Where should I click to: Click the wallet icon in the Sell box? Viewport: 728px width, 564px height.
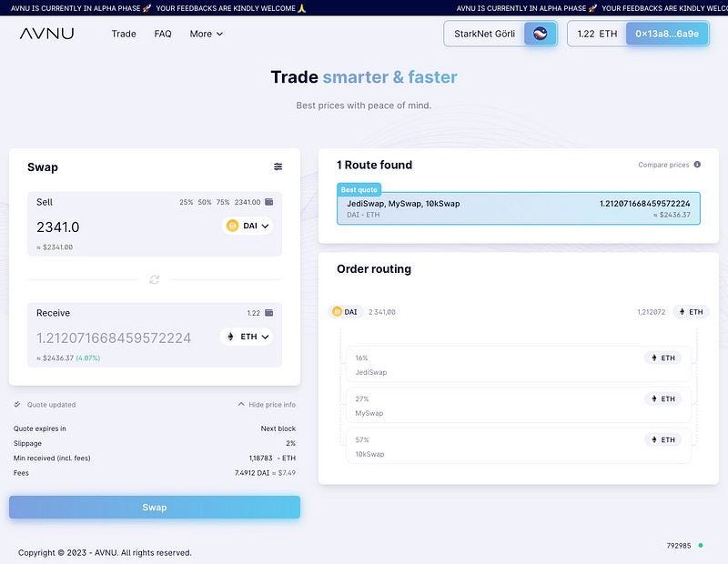click(268, 202)
